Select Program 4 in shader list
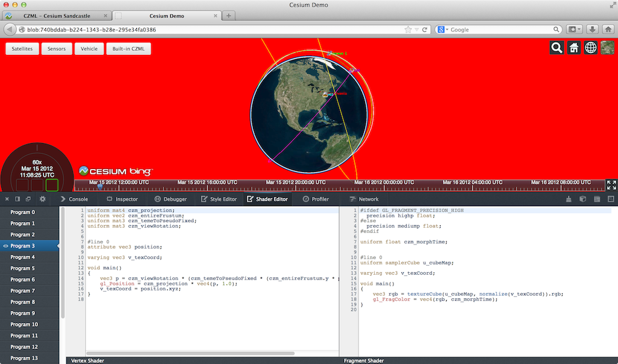 click(30, 257)
